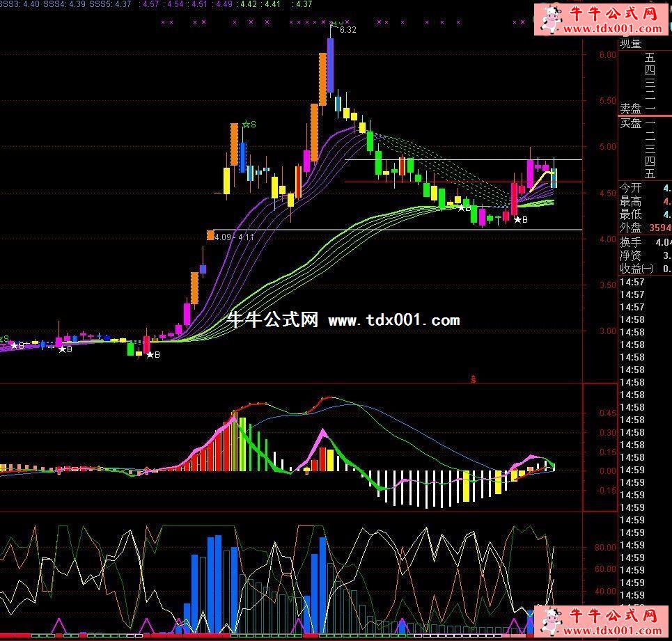Open the 买盘 buy order section
Viewport: 672px width, 641px height.
pos(631,123)
